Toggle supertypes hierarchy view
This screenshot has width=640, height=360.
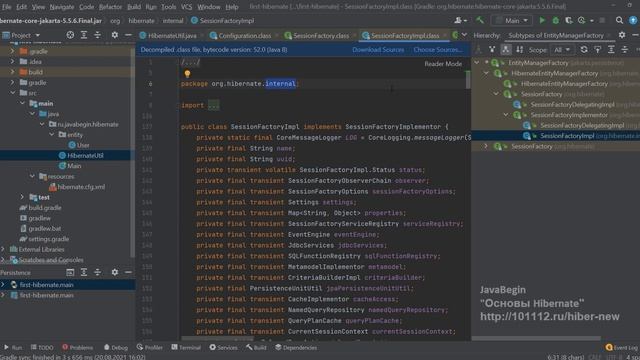click(492, 49)
